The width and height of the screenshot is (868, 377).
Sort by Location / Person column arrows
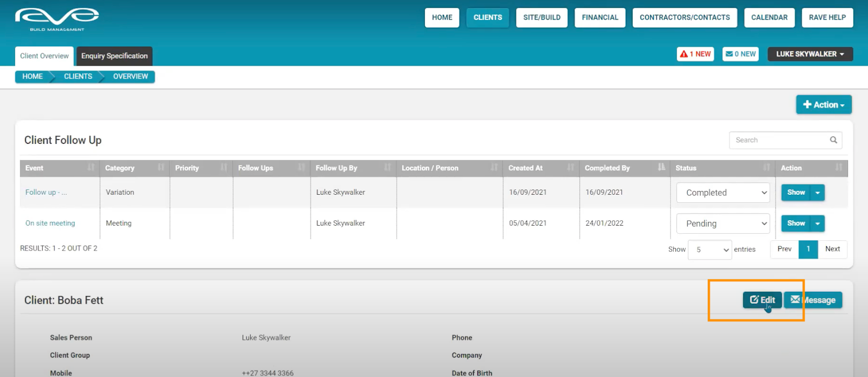[x=494, y=168]
